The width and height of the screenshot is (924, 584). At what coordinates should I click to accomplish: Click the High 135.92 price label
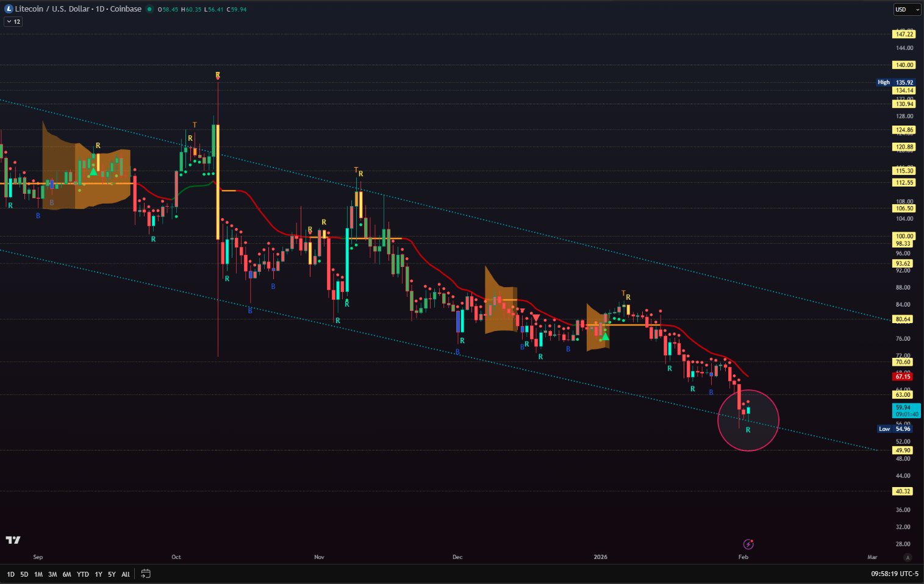click(x=896, y=82)
